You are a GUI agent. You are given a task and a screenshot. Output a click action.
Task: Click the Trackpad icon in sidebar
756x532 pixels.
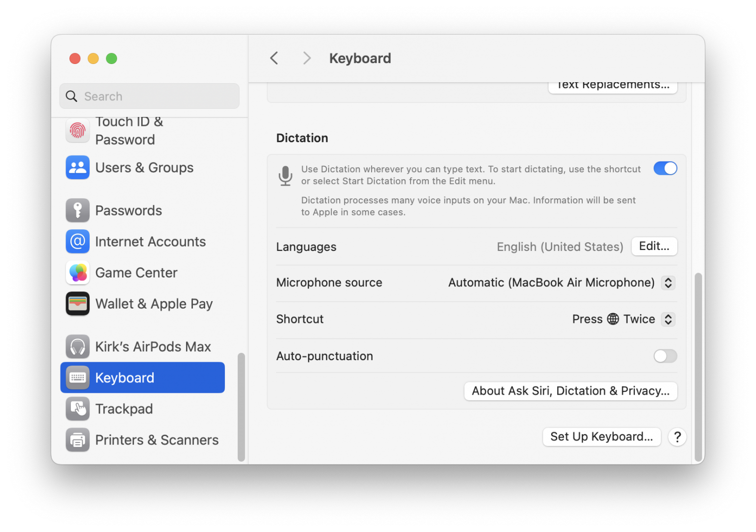point(77,408)
